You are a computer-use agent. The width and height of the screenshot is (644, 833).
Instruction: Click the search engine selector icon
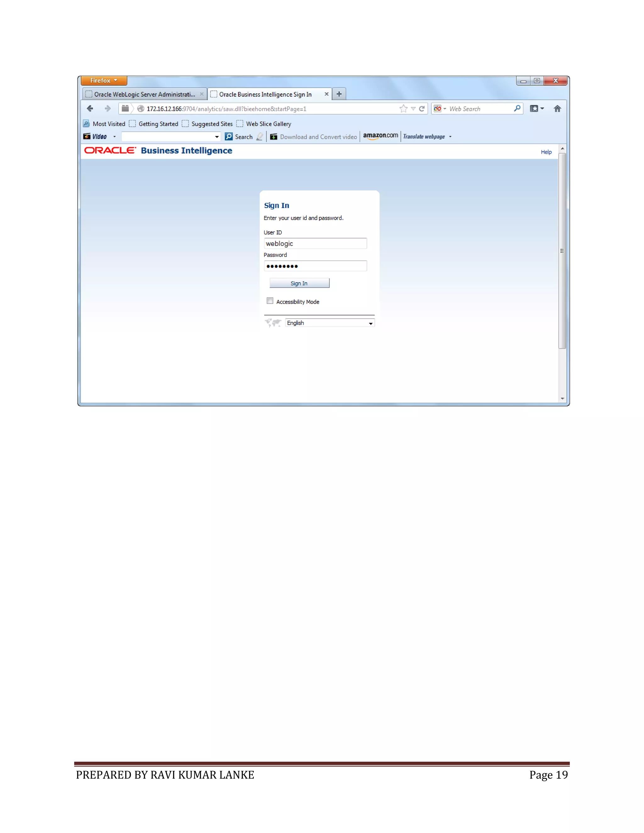click(438, 109)
